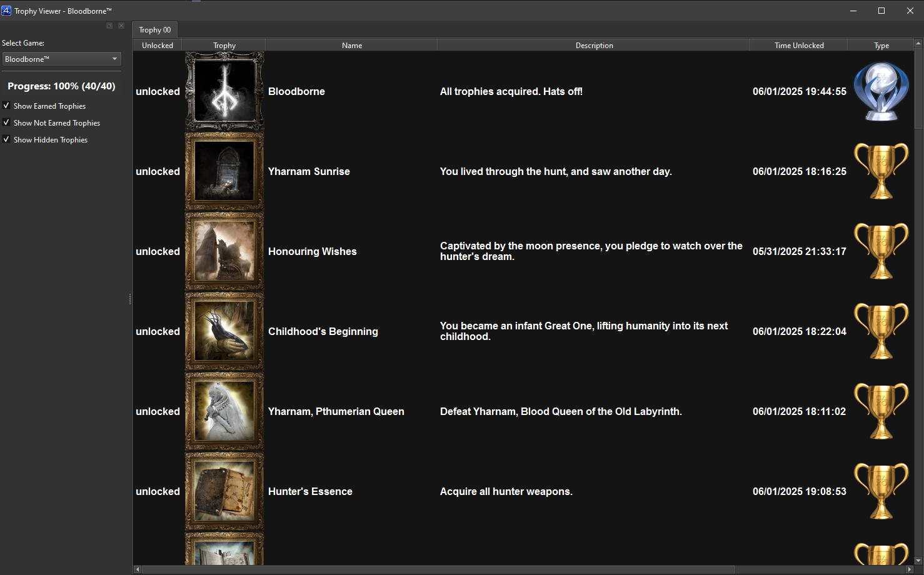This screenshot has height=575, width=924.
Task: Click the horizontal scrollbar left arrow
Action: point(138,569)
